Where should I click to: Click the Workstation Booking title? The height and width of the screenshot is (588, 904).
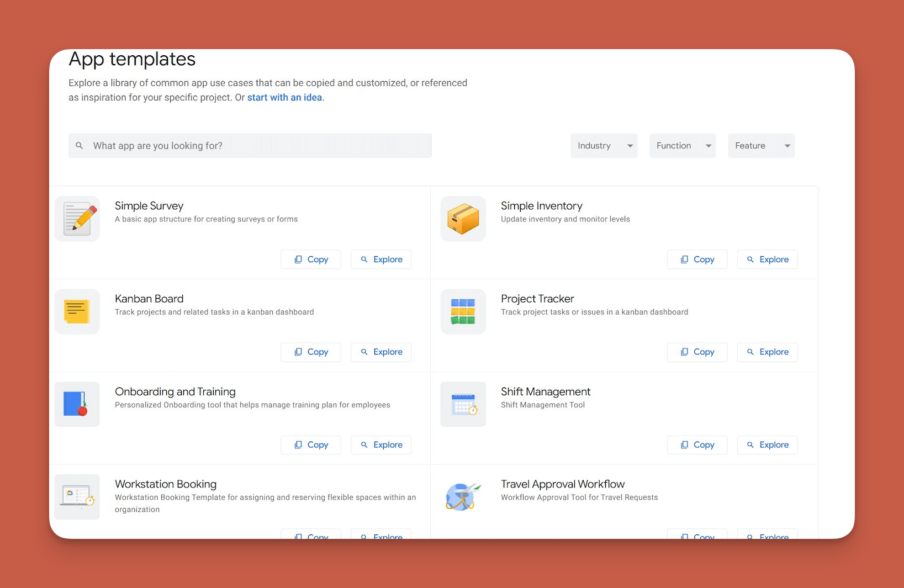(166, 484)
